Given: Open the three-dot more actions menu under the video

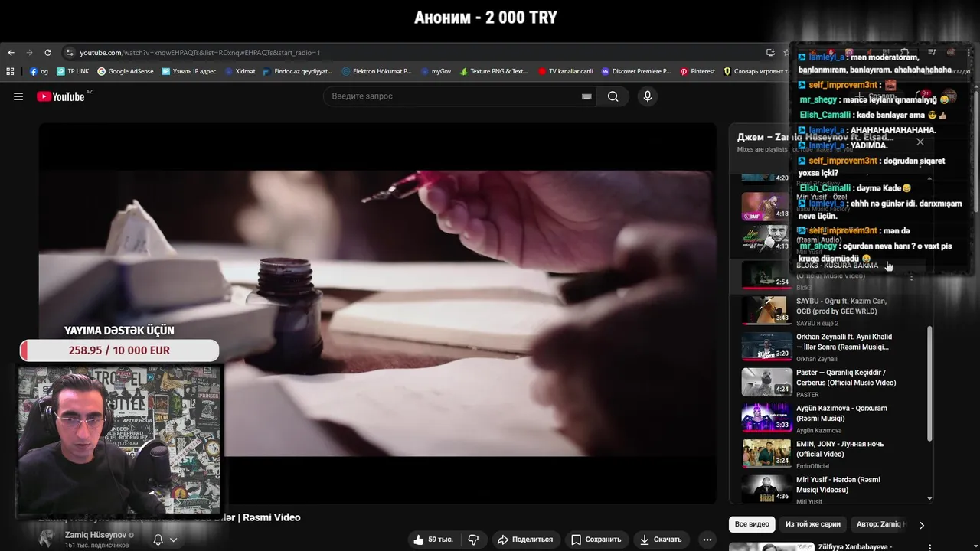Looking at the screenshot, I should pos(707,540).
